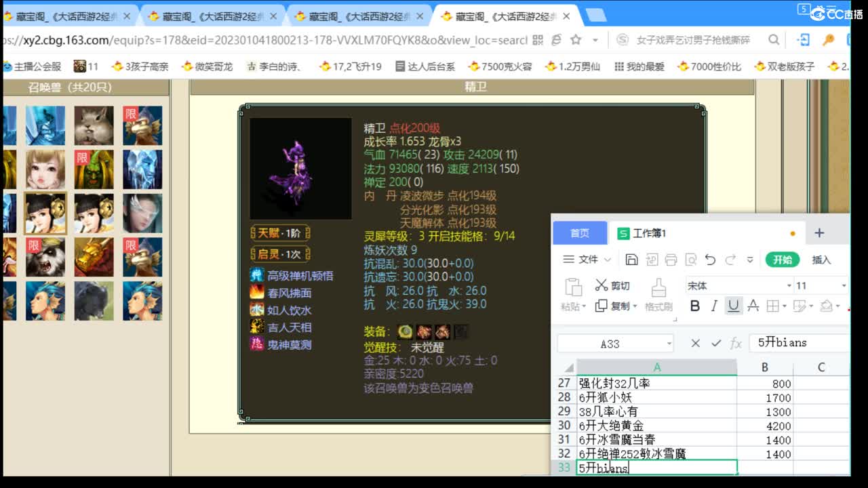Click the paste clipboard icon (粘贴)
Image resolution: width=868 pixels, height=488 pixels.
573,287
